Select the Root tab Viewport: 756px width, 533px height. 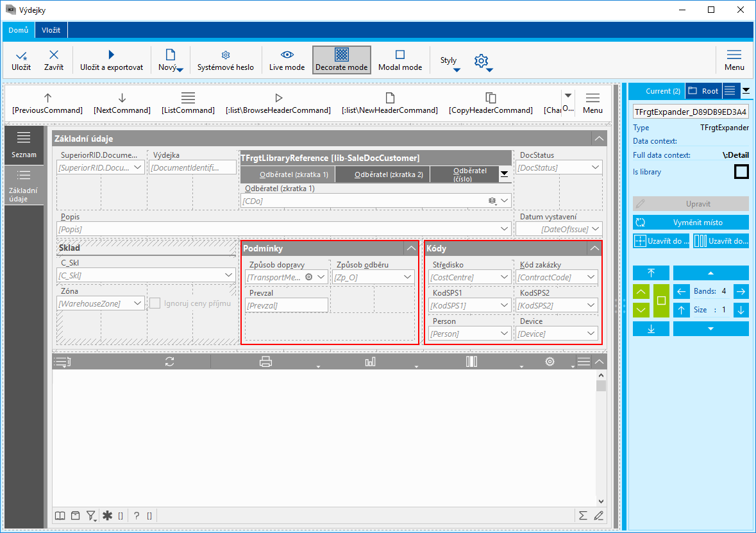(703, 90)
